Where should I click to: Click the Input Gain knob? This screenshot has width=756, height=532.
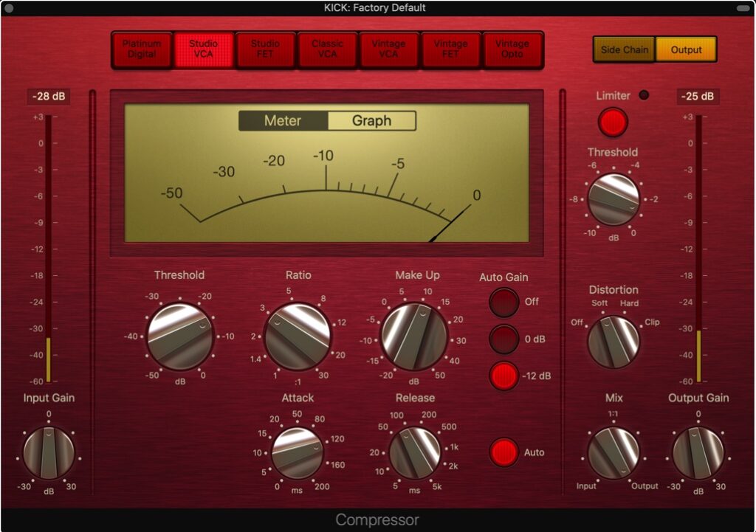[49, 453]
